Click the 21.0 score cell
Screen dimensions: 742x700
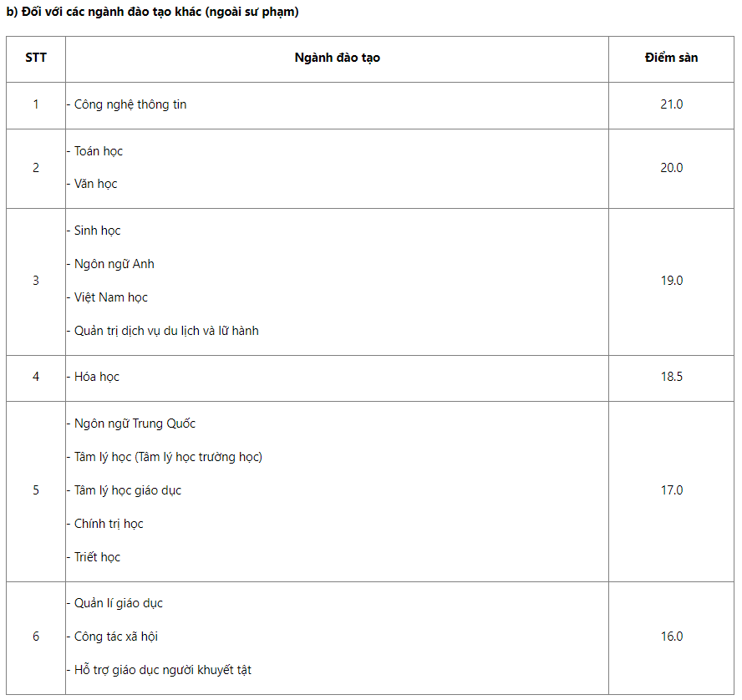(x=671, y=104)
